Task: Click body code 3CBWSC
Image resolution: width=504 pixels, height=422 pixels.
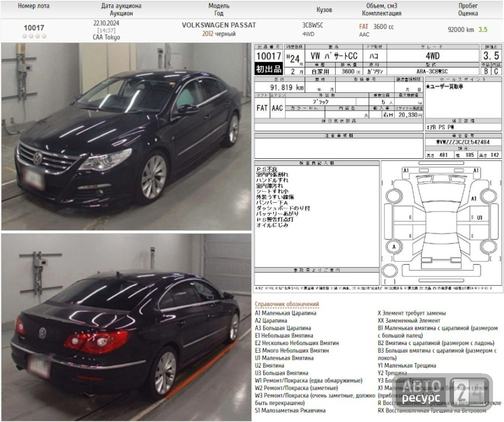Action: point(313,25)
